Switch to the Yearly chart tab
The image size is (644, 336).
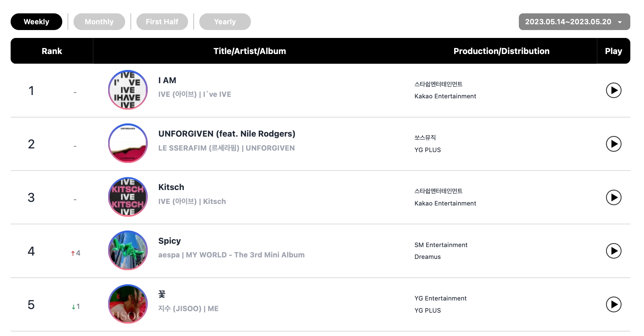click(225, 22)
